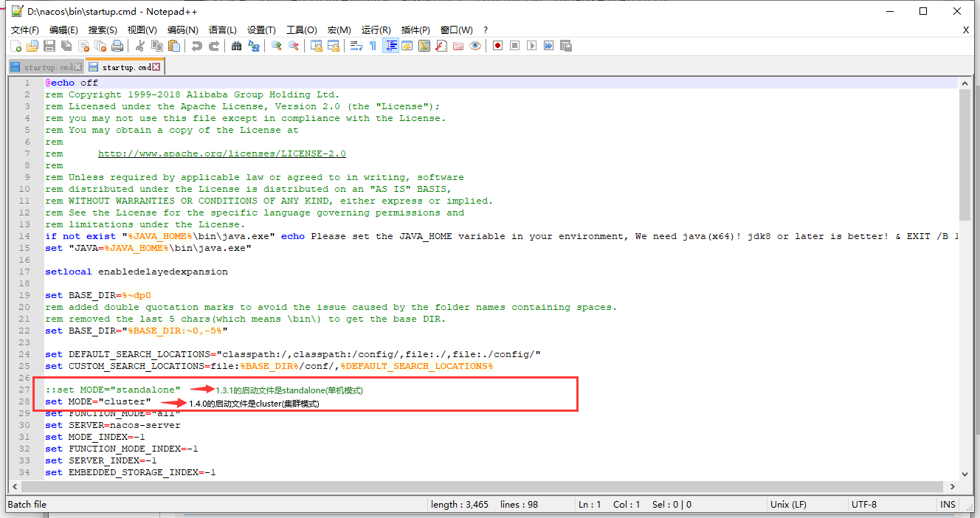Click the Zoom In magnifier icon
The height and width of the screenshot is (518, 980).
(x=277, y=46)
